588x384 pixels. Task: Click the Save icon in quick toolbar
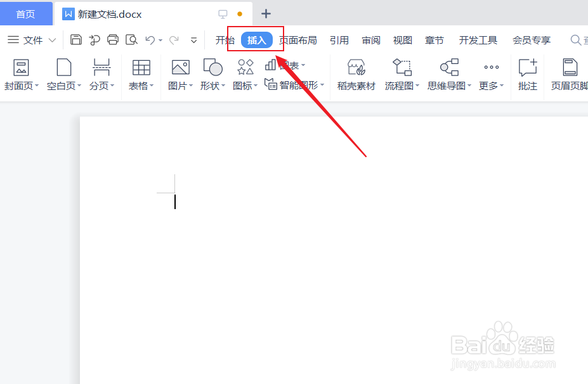(76, 40)
